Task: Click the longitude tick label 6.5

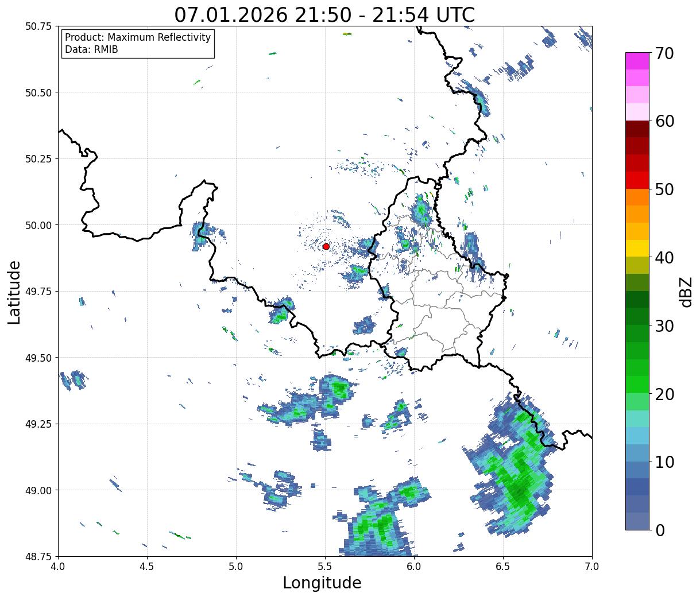Action: [503, 567]
